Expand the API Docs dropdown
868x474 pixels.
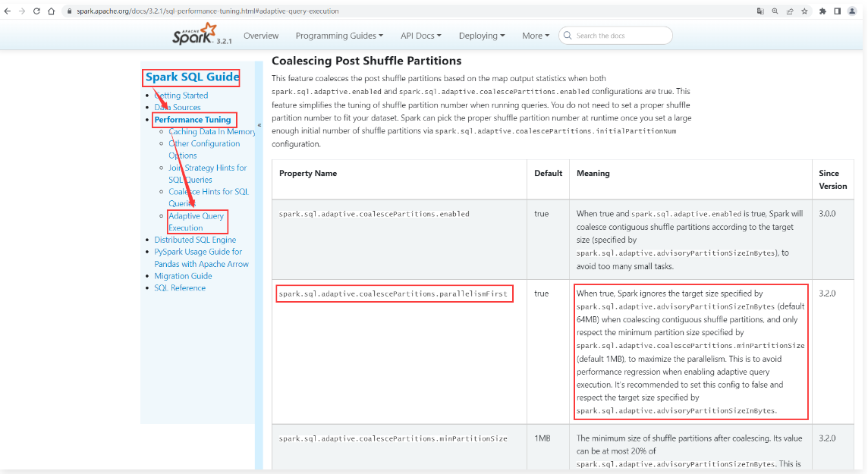pos(420,36)
